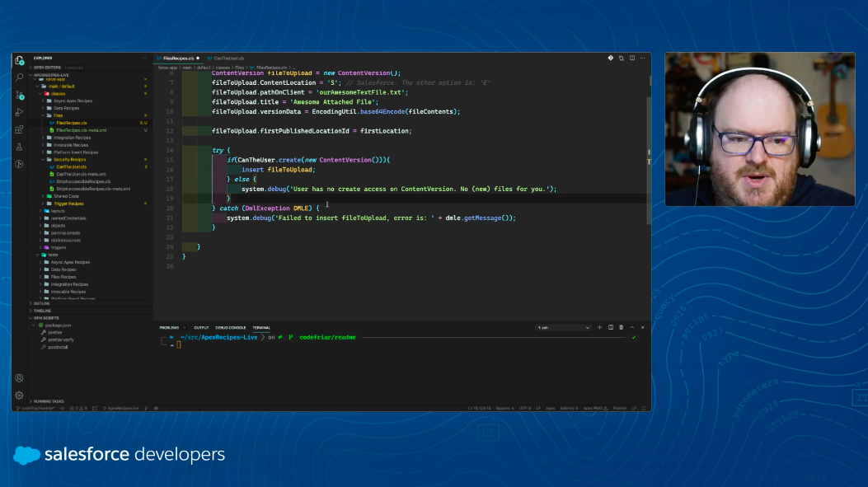Close the terminal panel
This screenshot has height=487, width=868.
643,328
